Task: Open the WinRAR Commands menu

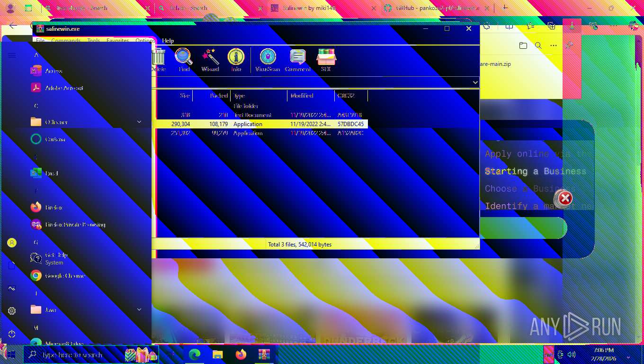Action: click(x=66, y=41)
